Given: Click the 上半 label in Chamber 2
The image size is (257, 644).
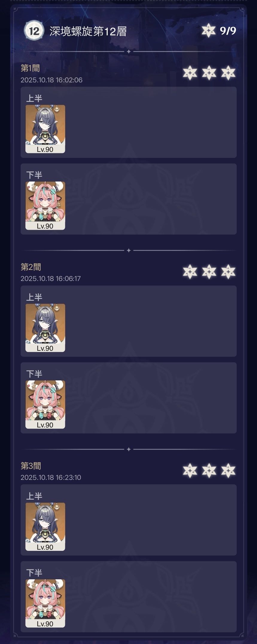Looking at the screenshot, I should pyautogui.click(x=34, y=297).
